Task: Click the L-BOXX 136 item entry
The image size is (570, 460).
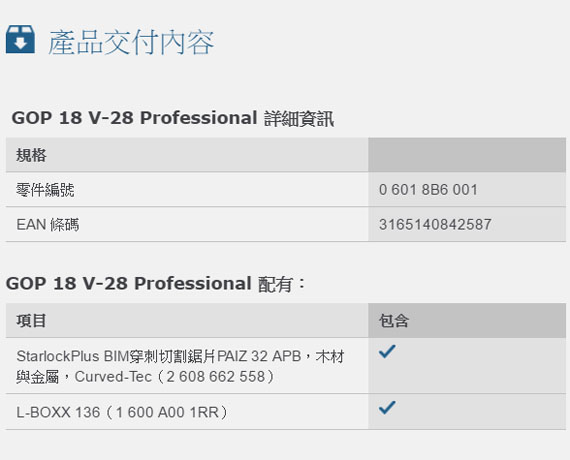Action: 122,412
